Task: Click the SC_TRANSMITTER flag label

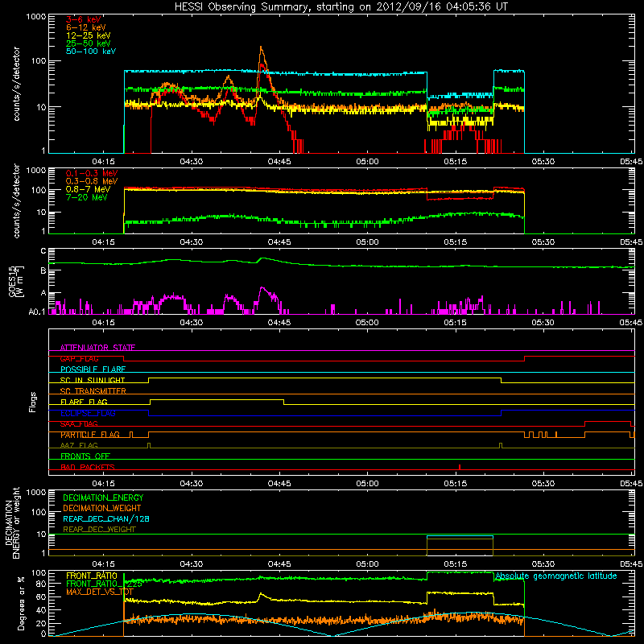Action: [x=93, y=391]
